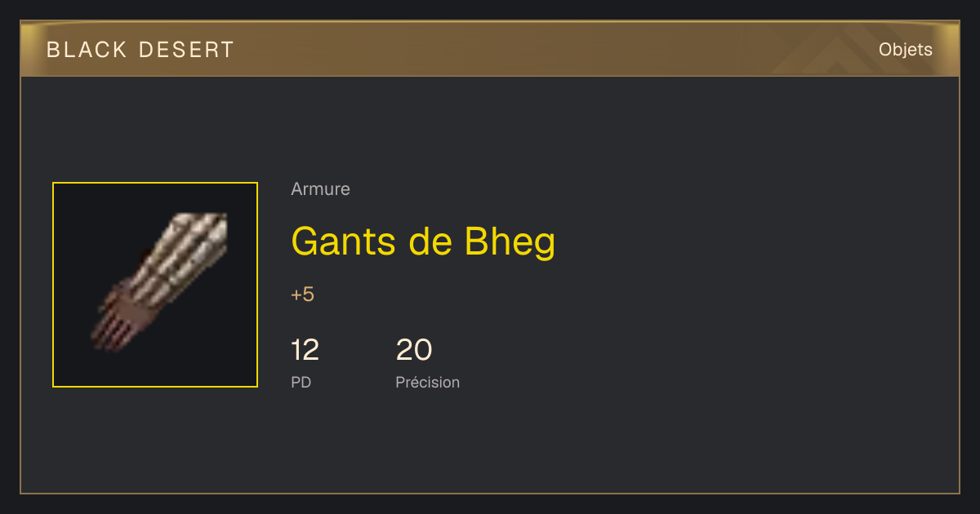The image size is (980, 514).
Task: Select the +5 enhancement level text
Action: (302, 295)
